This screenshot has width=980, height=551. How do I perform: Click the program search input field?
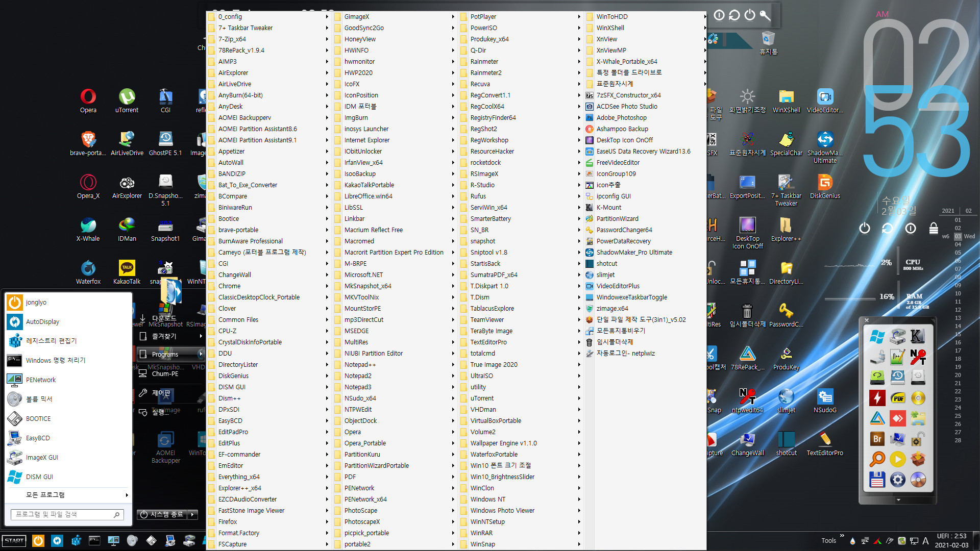pos(67,514)
